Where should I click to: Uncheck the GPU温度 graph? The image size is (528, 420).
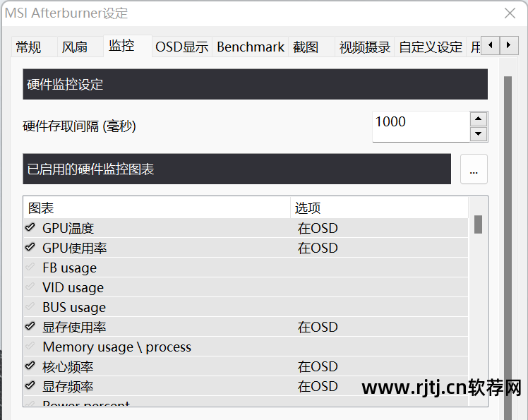coord(30,228)
